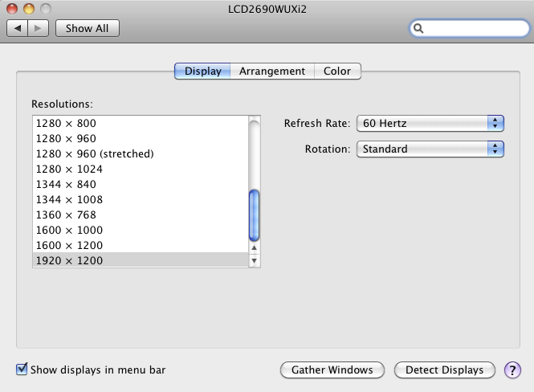Close the window with the red button
Screen dimensions: 534x392
[12, 9]
